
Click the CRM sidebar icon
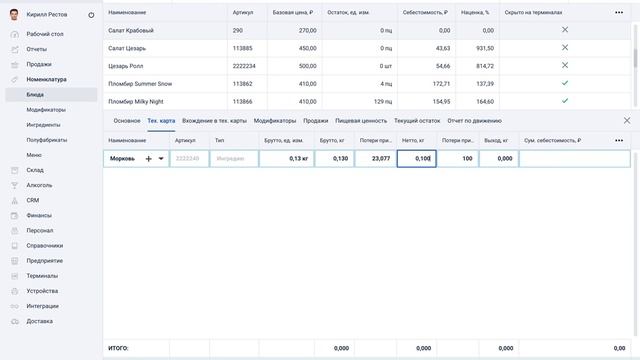pyautogui.click(x=15, y=200)
